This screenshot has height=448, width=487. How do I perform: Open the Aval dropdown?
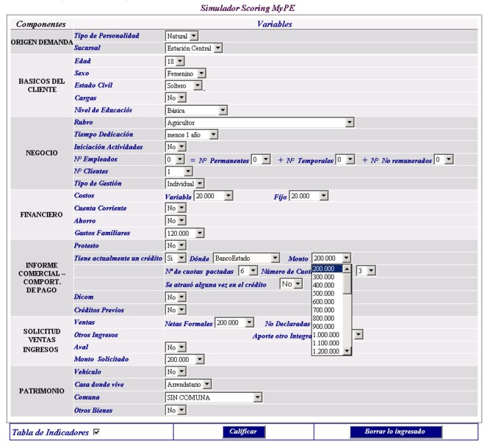coord(176,347)
